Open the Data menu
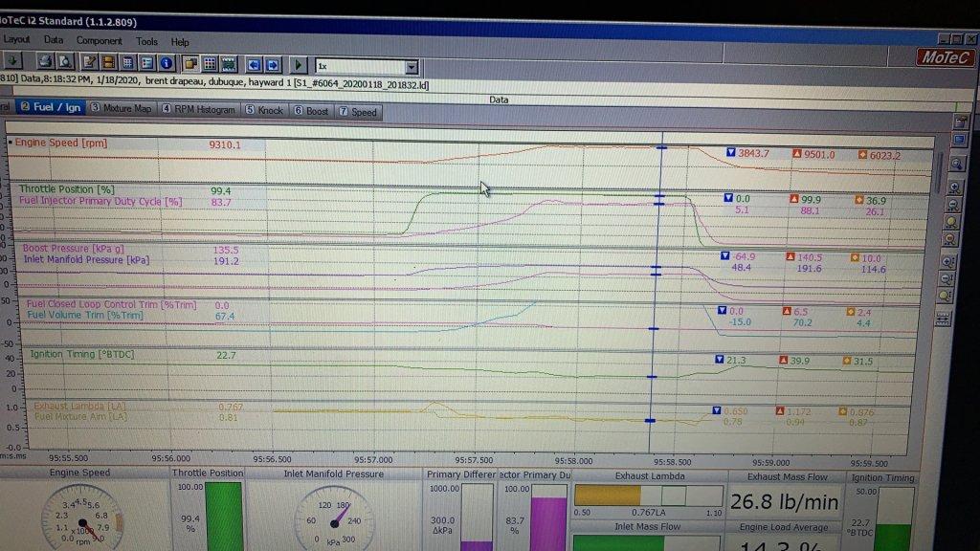This screenshot has width=980, height=551. click(54, 40)
